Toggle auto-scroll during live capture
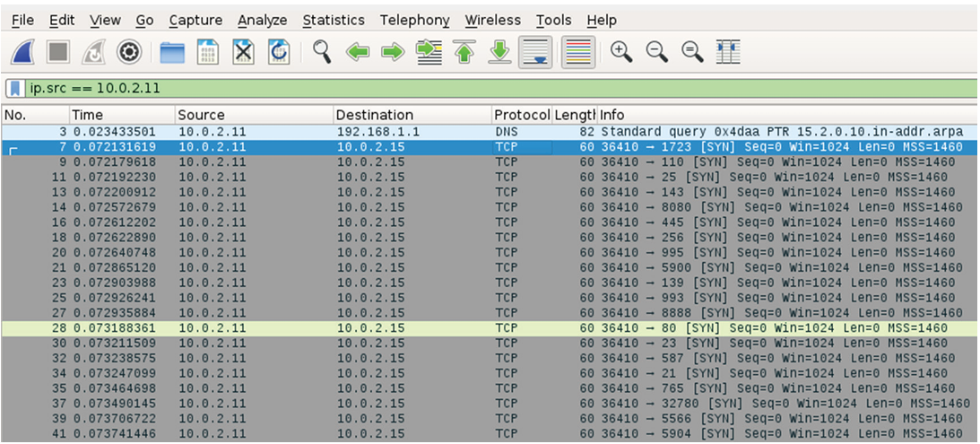 (x=535, y=53)
